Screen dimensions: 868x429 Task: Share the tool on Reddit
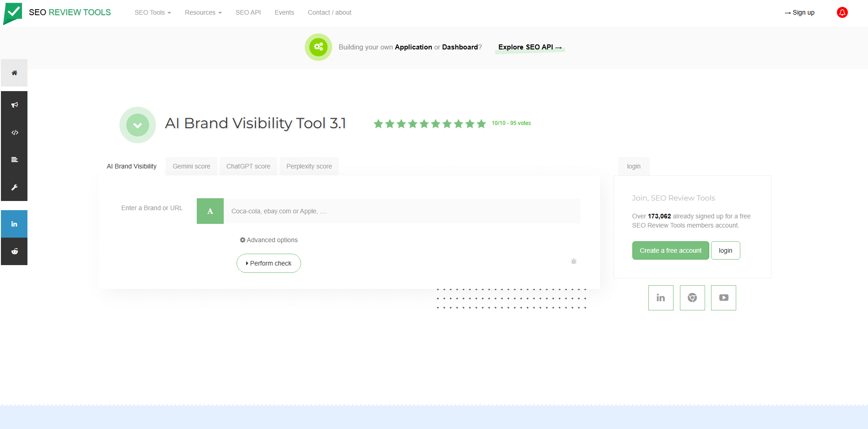click(14, 251)
